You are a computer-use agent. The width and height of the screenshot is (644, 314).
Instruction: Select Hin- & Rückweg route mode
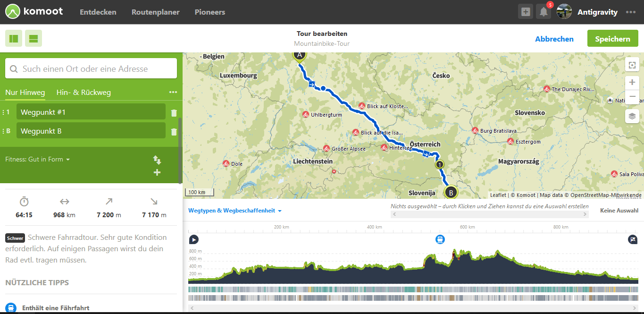pos(84,93)
